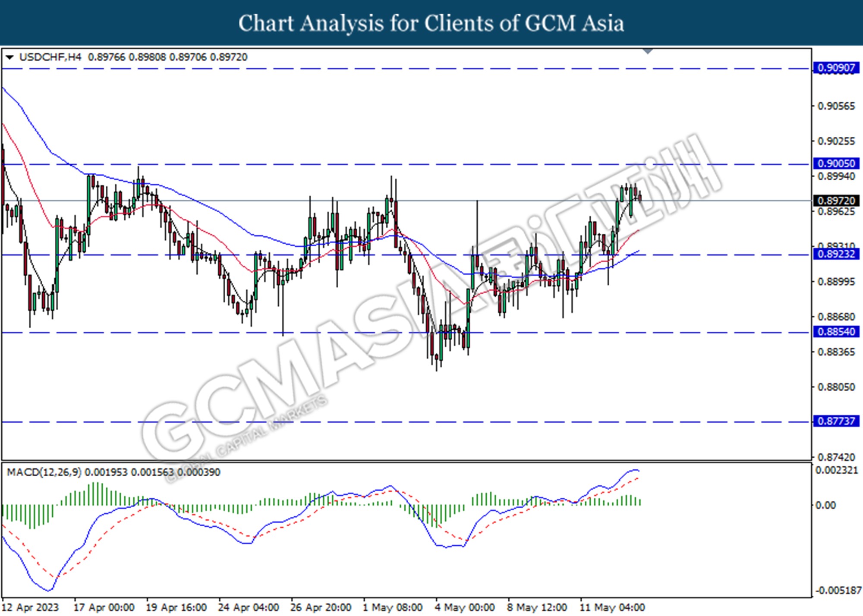Screen dimensions: 863x616
Task: Click the 0.88050 price scale value
Action: tap(836, 387)
